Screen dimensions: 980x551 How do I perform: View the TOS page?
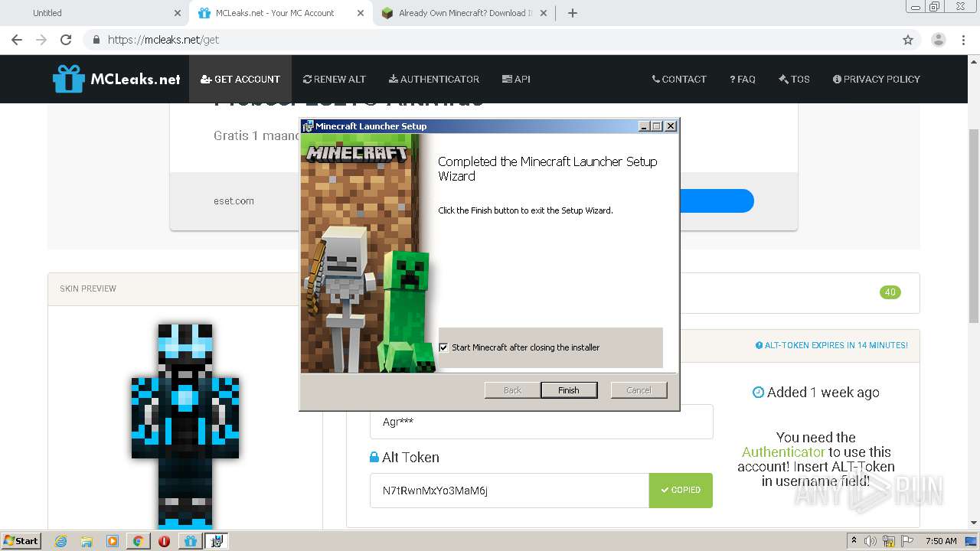point(794,79)
